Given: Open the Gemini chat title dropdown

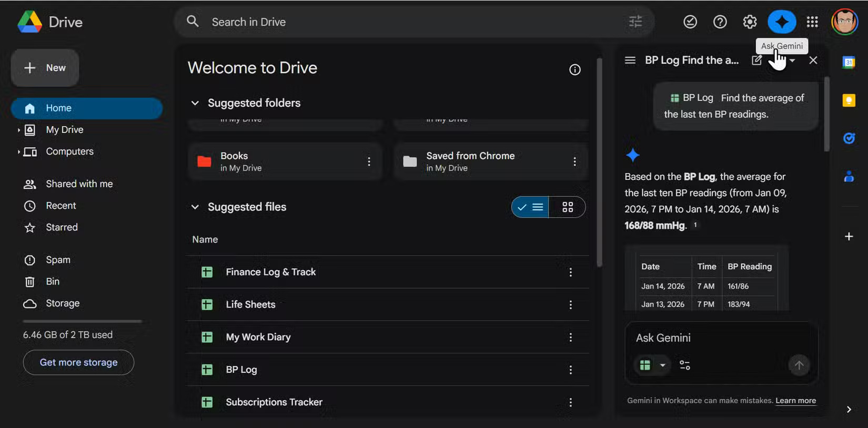Looking at the screenshot, I should (792, 60).
